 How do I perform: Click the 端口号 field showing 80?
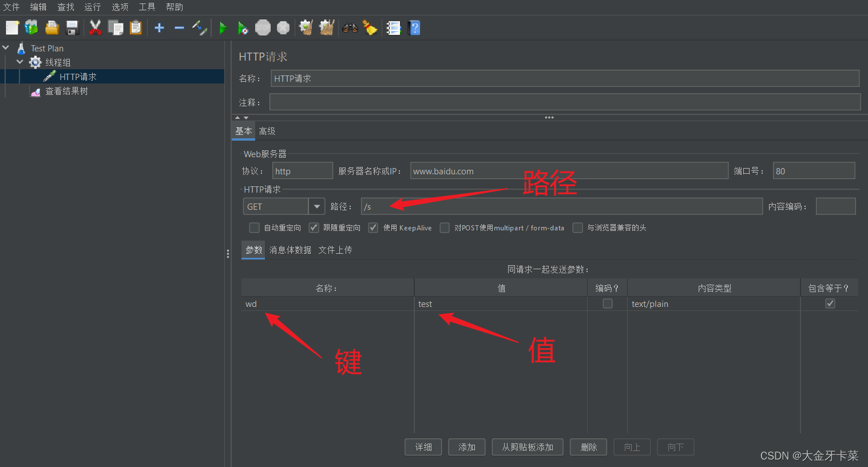(x=814, y=171)
